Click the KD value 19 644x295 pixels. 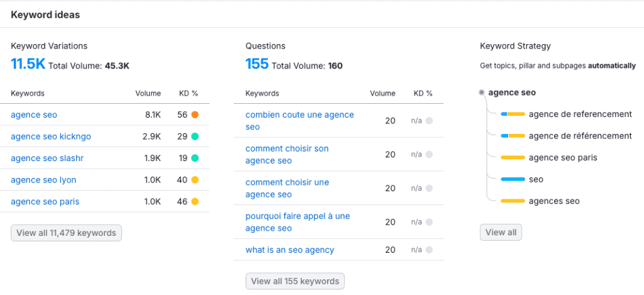(x=183, y=158)
